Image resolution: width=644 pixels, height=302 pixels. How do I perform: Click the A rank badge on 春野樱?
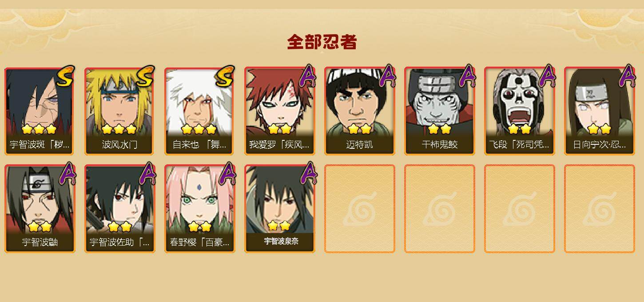(x=227, y=174)
